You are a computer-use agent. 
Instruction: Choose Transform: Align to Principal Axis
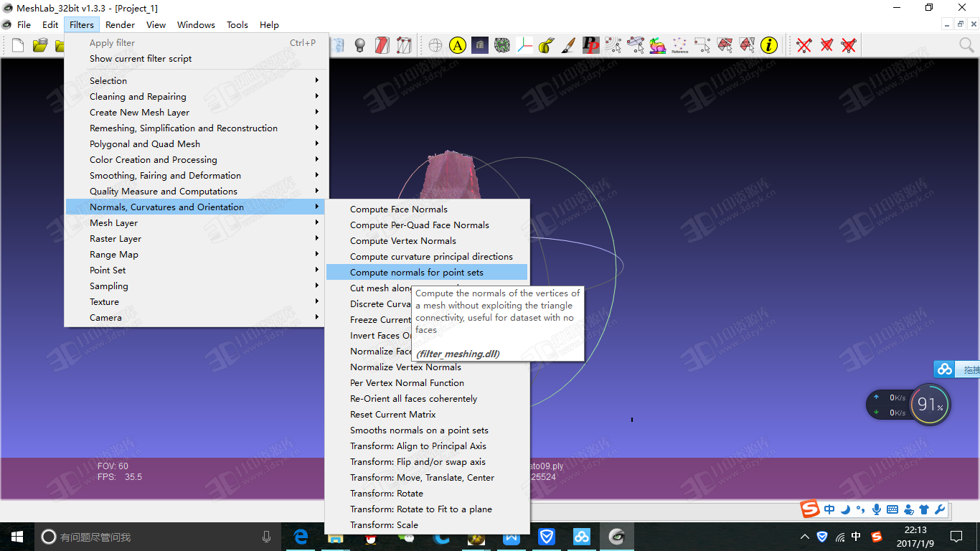(x=427, y=446)
